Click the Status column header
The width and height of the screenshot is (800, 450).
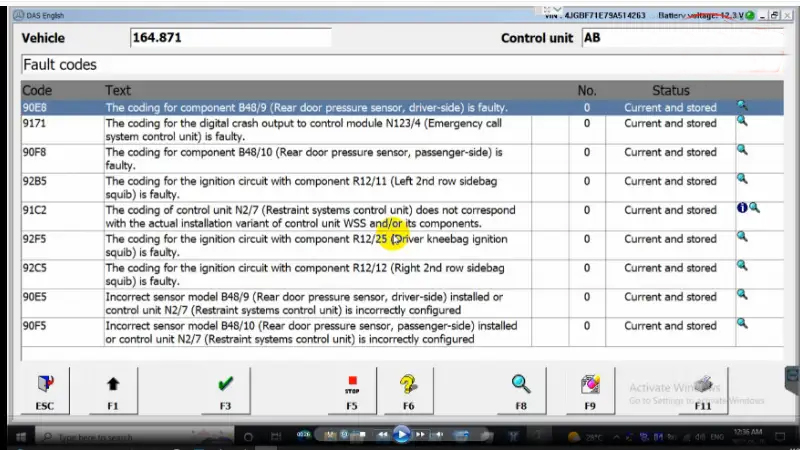pos(670,90)
